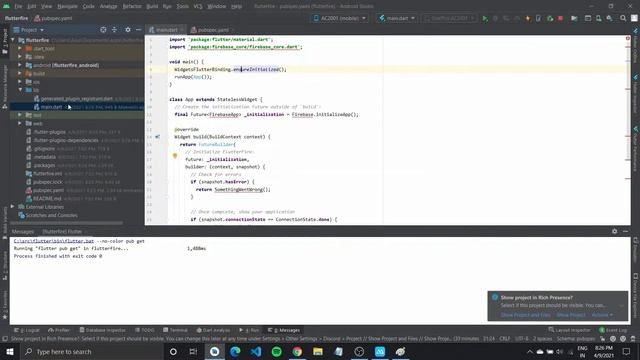Open the Navigate menu
This screenshot has width=640, height=360.
click(x=67, y=6)
